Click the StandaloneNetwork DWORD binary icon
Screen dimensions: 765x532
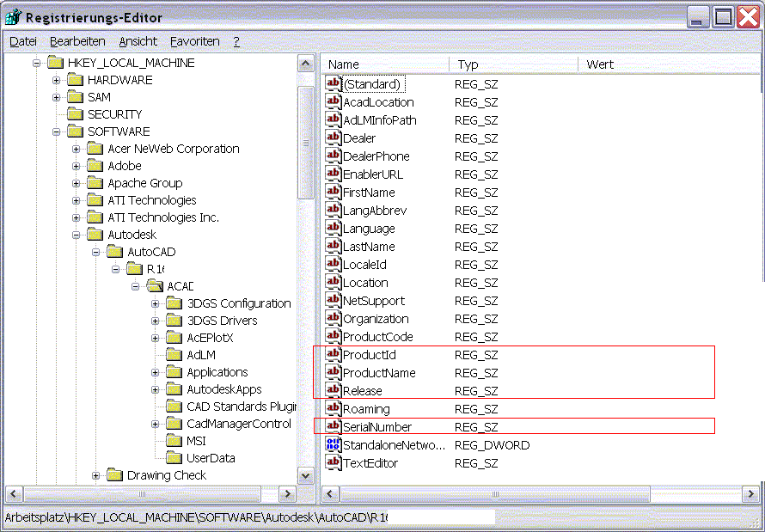point(334,444)
